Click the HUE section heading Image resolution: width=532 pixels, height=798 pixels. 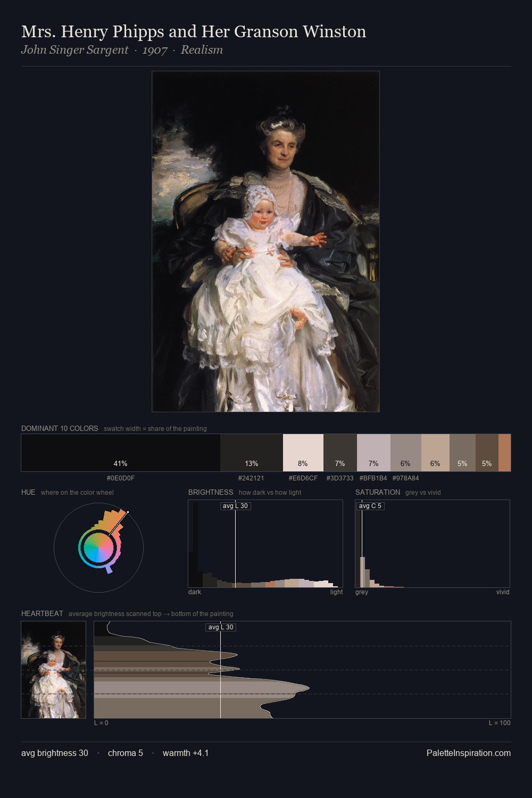(28, 492)
